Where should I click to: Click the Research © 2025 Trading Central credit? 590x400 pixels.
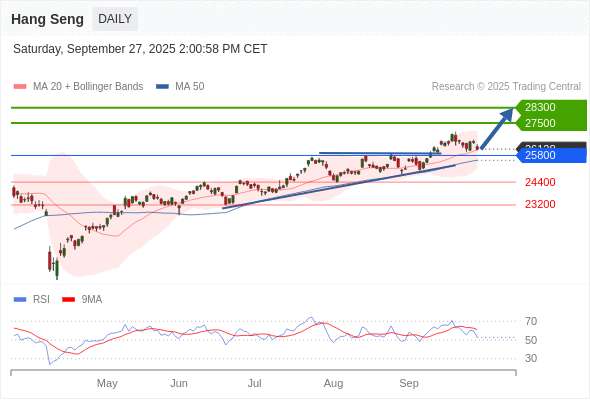(x=506, y=87)
